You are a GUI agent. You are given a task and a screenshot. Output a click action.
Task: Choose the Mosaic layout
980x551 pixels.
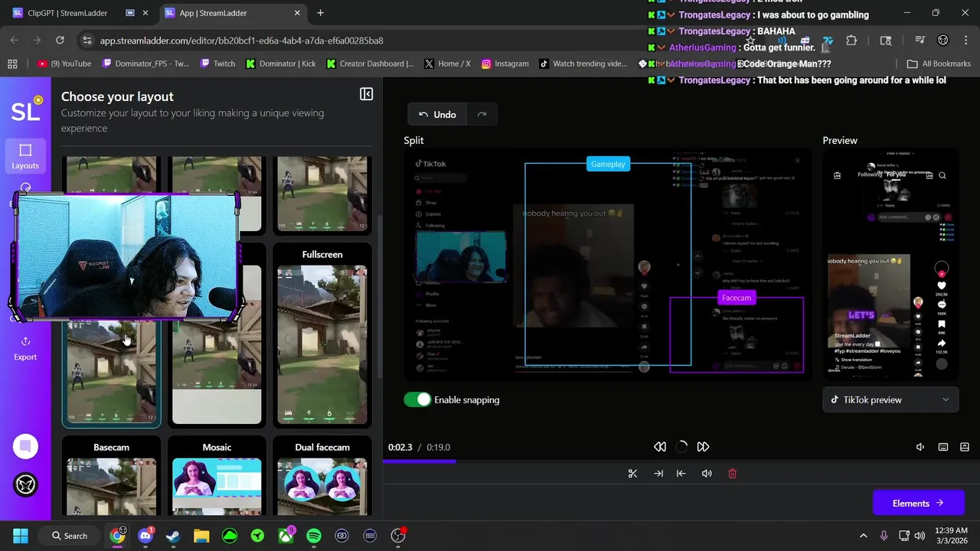217,476
